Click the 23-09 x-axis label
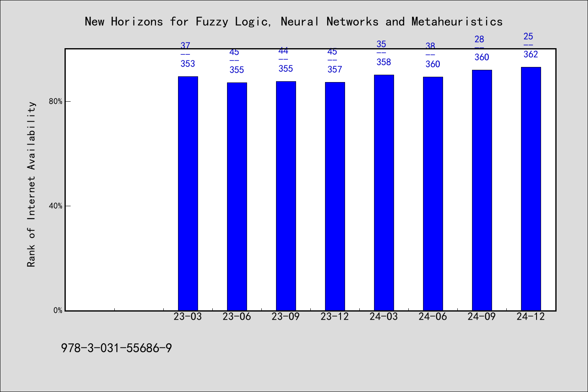The width and height of the screenshot is (588, 392). pos(286,316)
